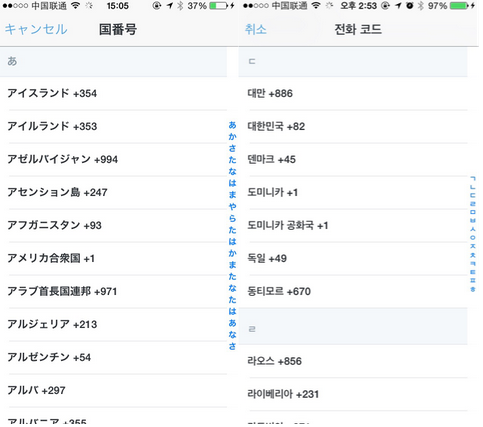The width and height of the screenshot is (483, 427).
Task: Tap the 전화 코드 title
Action: tap(358, 29)
